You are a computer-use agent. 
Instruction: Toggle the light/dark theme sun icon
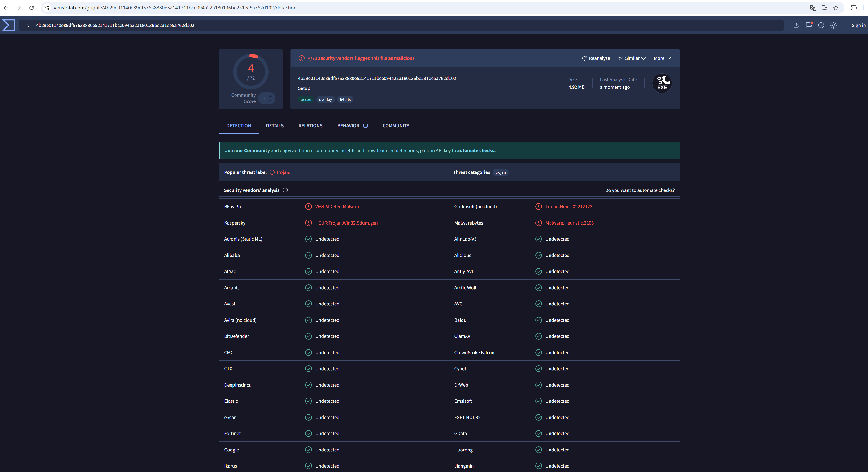[834, 25]
